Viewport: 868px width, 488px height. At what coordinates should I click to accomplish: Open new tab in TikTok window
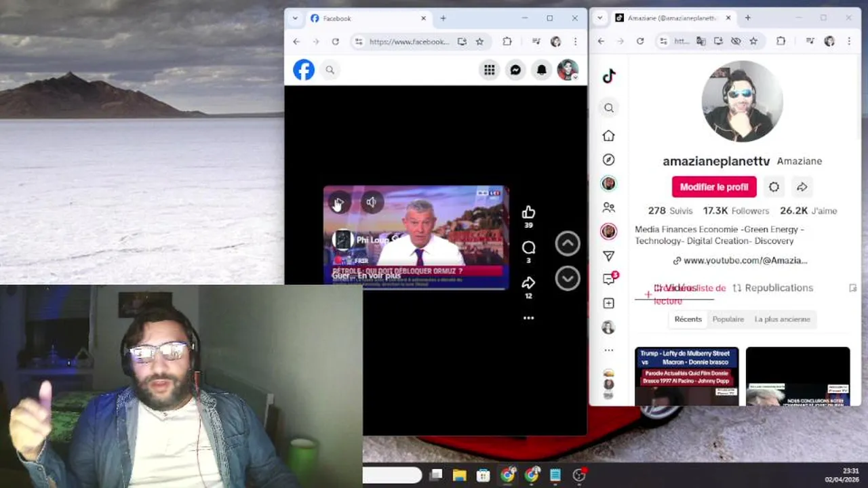747,18
